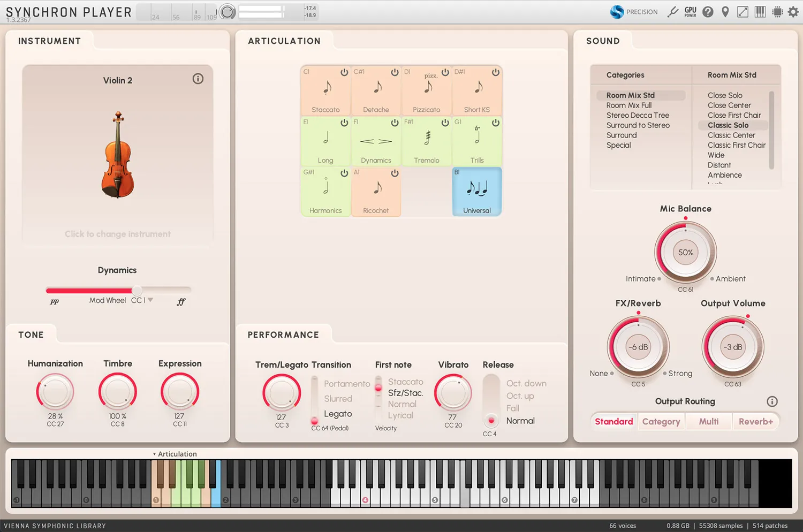803x532 pixels.
Task: Click the wrench tool icon
Action: 673,12
